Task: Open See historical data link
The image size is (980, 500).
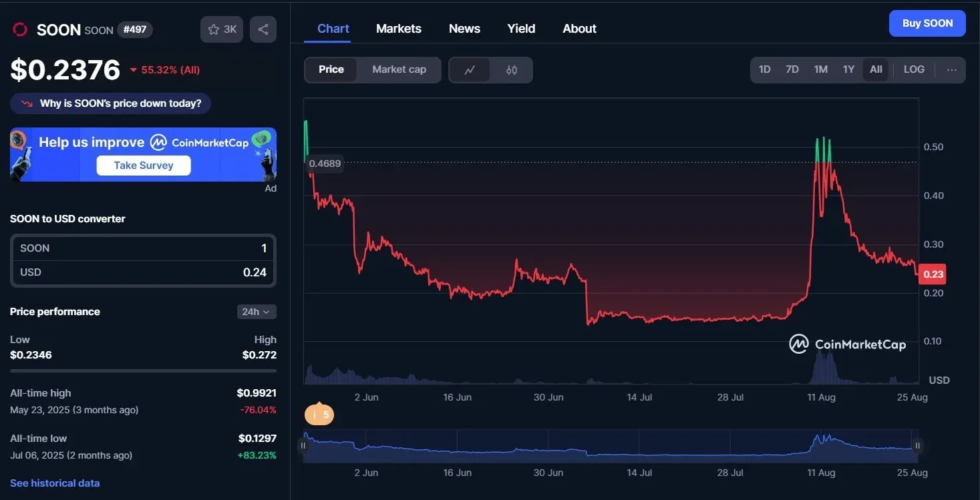Action: pyautogui.click(x=55, y=483)
